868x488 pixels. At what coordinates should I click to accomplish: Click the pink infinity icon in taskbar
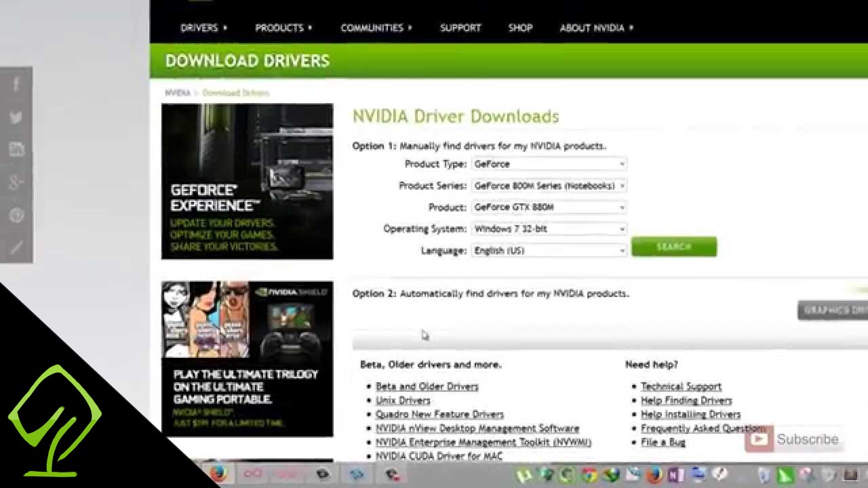click(252, 474)
